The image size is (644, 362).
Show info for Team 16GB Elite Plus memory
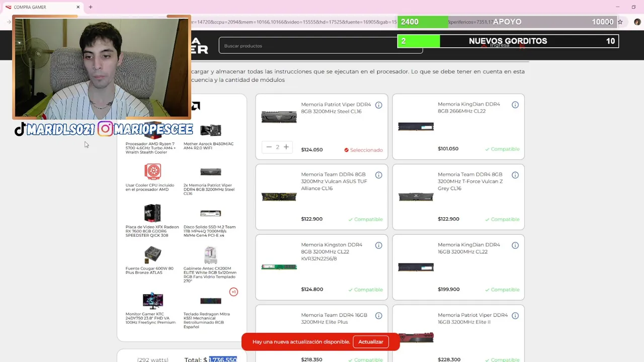tap(379, 316)
